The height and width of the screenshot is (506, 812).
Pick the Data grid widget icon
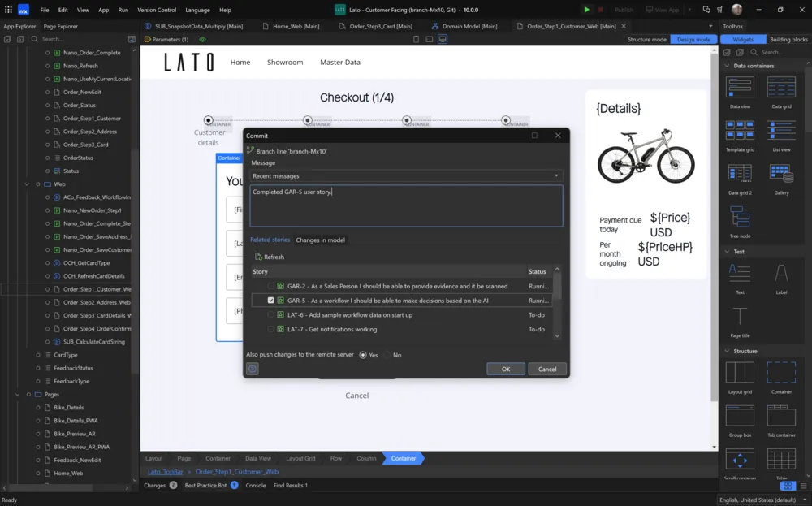(781, 87)
